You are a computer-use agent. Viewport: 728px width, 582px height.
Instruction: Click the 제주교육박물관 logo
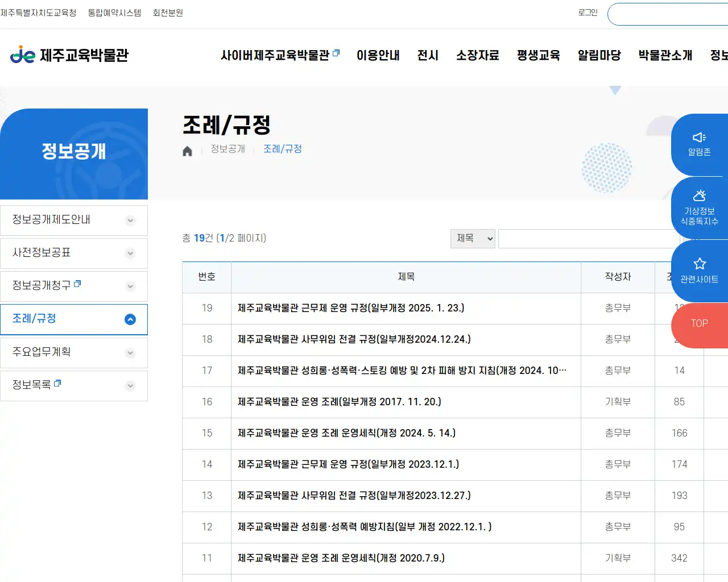click(69, 55)
